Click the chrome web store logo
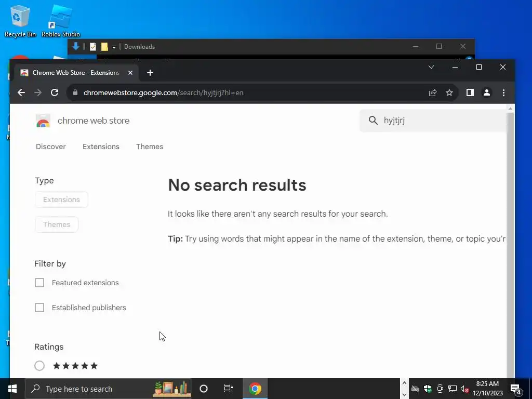Screen dimensions: 532x399 point(43,121)
